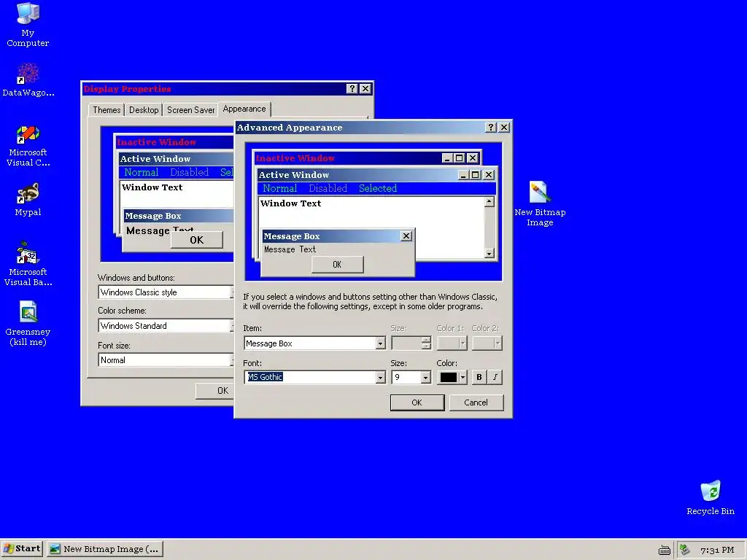Open the Color scheme dropdown (Windows Standard)
747x560 pixels.
pyautogui.click(x=166, y=326)
